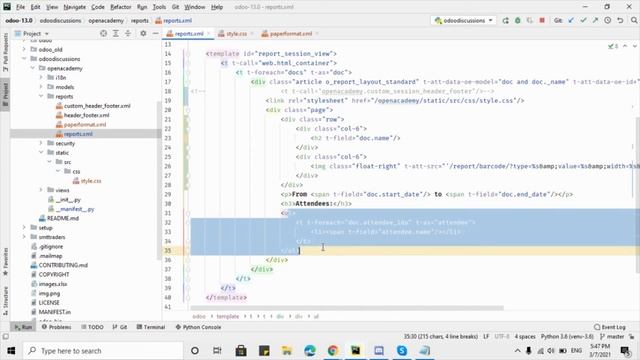640x360 pixels.
Task: Collapse the openacademy folder
Action: click(x=33, y=68)
